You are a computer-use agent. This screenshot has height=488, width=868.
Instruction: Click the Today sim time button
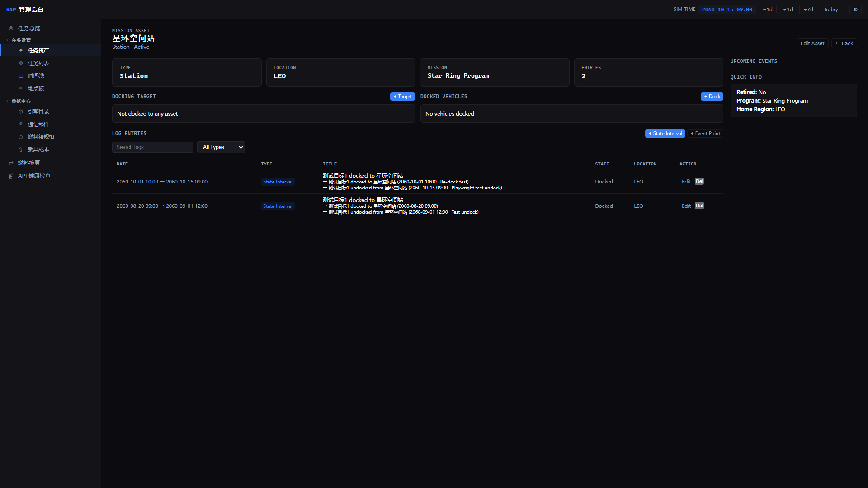click(831, 9)
